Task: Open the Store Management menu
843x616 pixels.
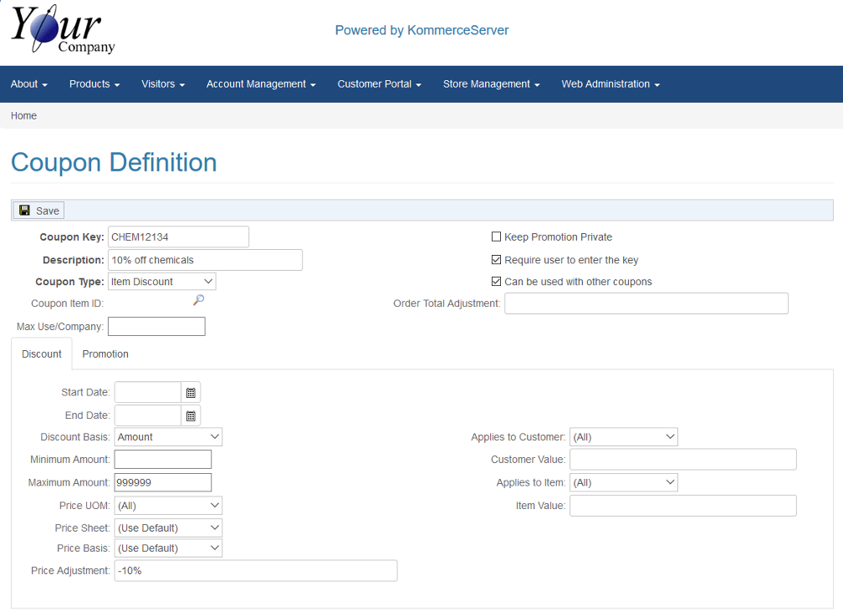Action: click(491, 84)
